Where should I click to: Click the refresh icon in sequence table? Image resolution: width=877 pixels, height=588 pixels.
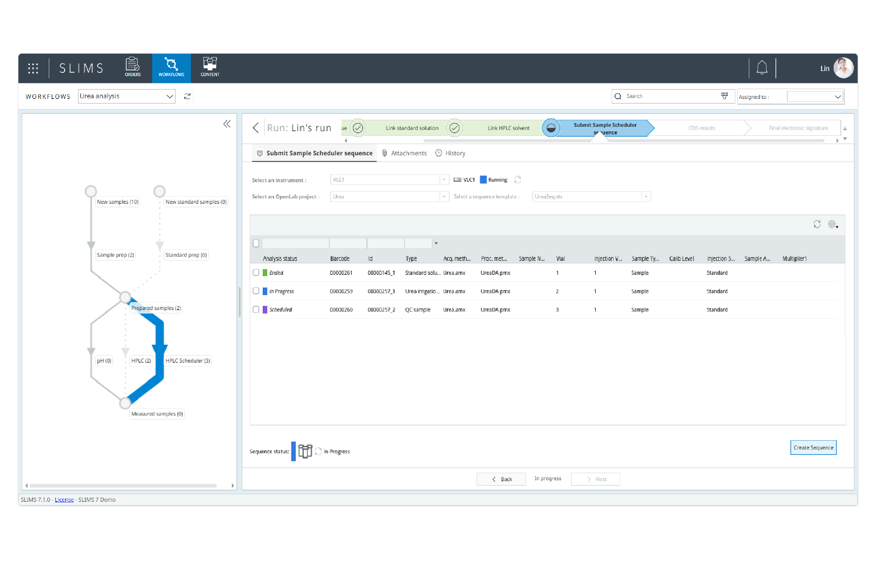[x=820, y=224]
